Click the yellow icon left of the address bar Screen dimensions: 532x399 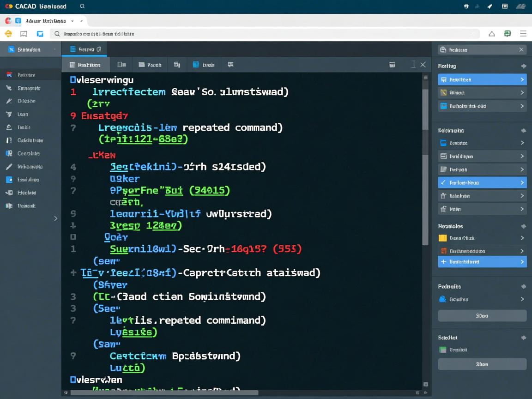[x=8, y=34]
